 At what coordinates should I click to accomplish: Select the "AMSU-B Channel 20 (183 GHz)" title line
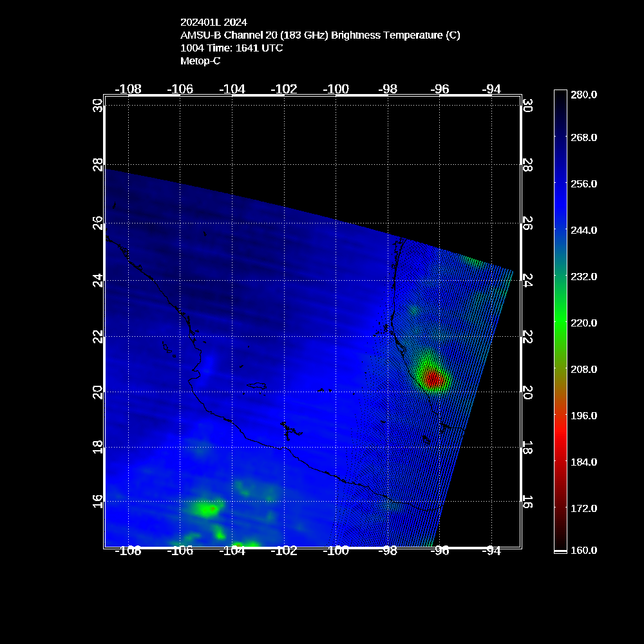[x=320, y=35]
